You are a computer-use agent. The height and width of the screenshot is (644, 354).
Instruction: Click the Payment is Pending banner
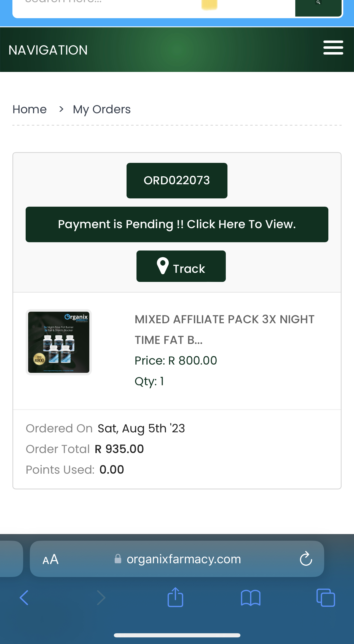coord(177,224)
